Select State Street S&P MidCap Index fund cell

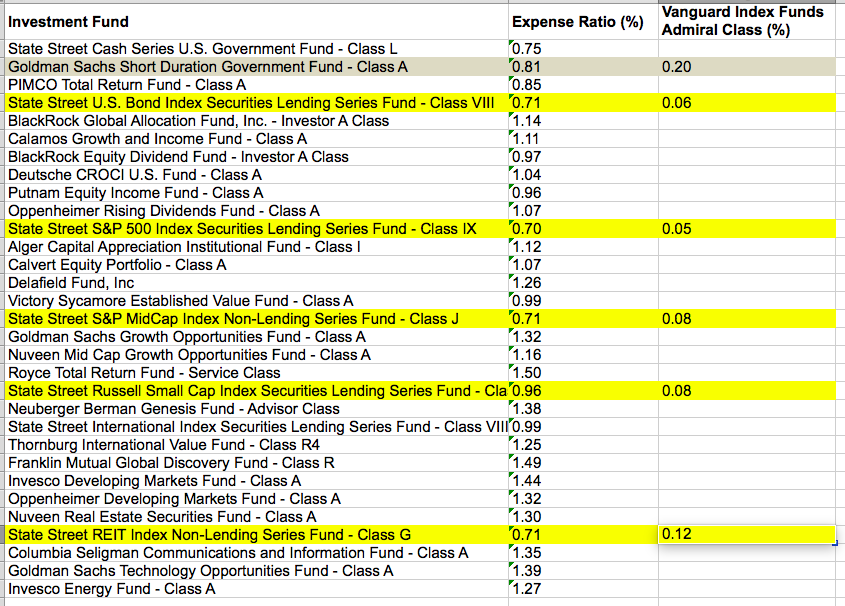pyautogui.click(x=257, y=319)
